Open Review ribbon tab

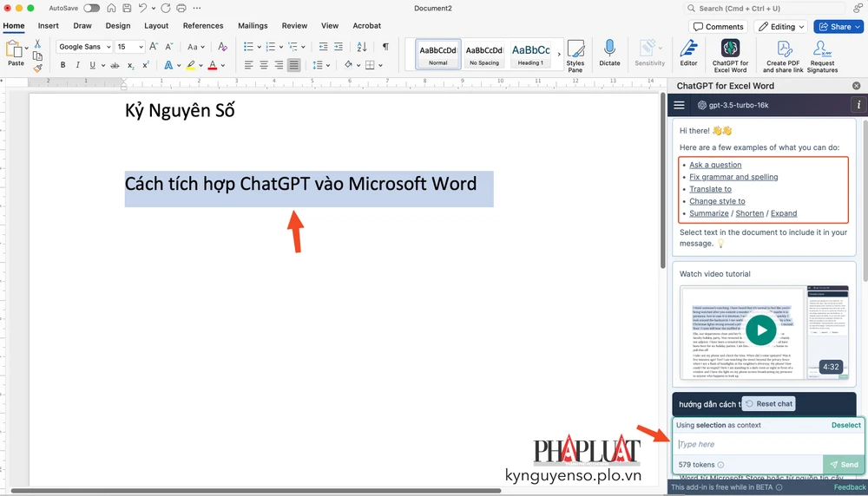tap(294, 26)
